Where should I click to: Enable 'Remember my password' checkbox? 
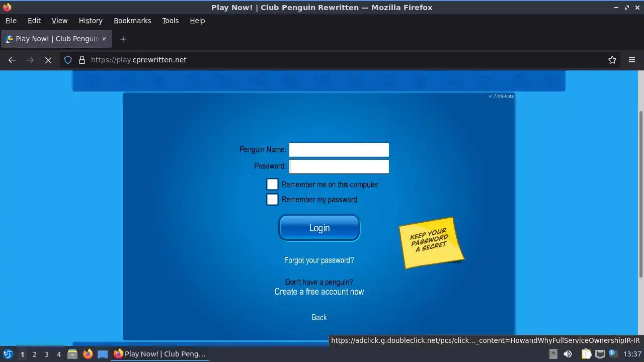point(272,200)
